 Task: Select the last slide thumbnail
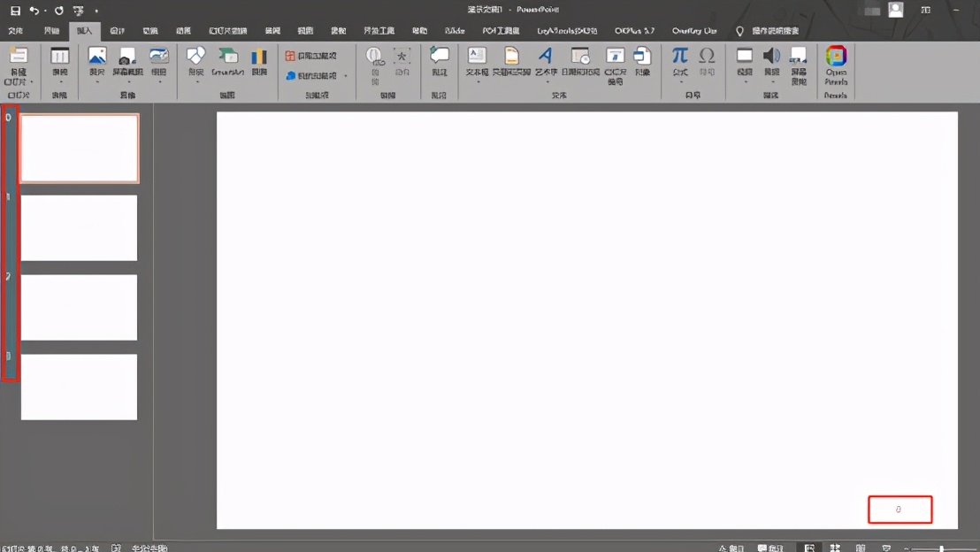click(79, 387)
